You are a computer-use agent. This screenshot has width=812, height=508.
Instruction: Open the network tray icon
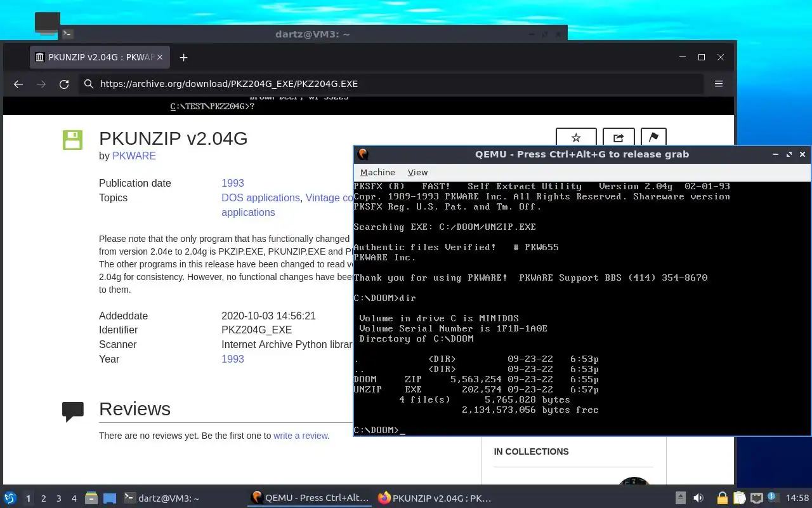click(756, 498)
